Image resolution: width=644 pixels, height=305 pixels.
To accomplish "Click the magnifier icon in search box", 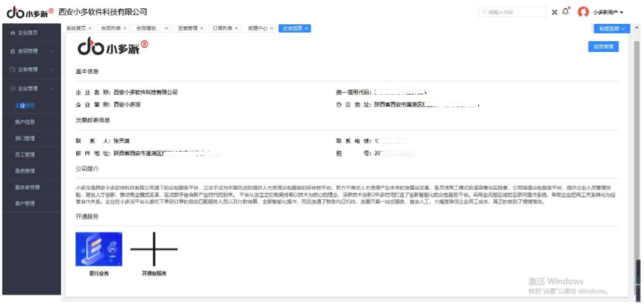I will point(484,13).
